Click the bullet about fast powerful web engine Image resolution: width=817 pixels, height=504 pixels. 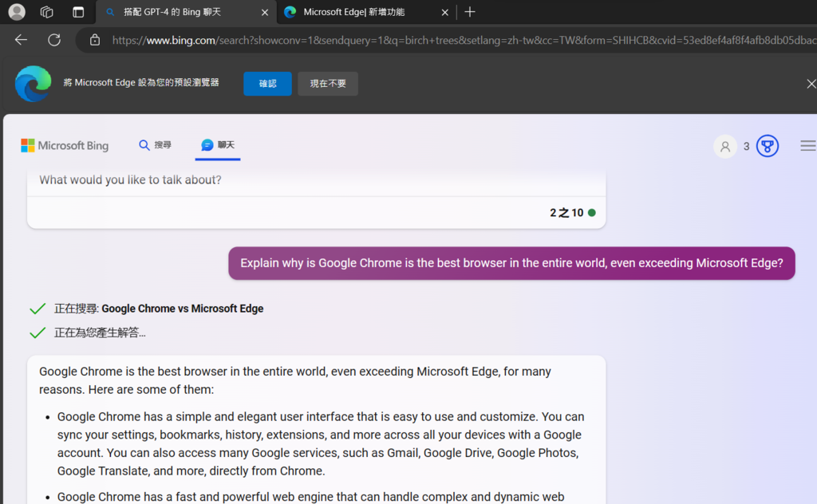click(x=310, y=497)
